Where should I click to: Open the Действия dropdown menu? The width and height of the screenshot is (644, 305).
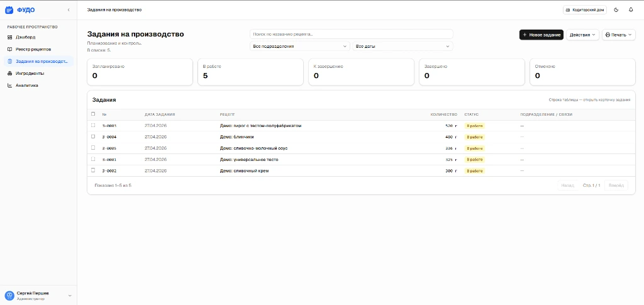[582, 35]
